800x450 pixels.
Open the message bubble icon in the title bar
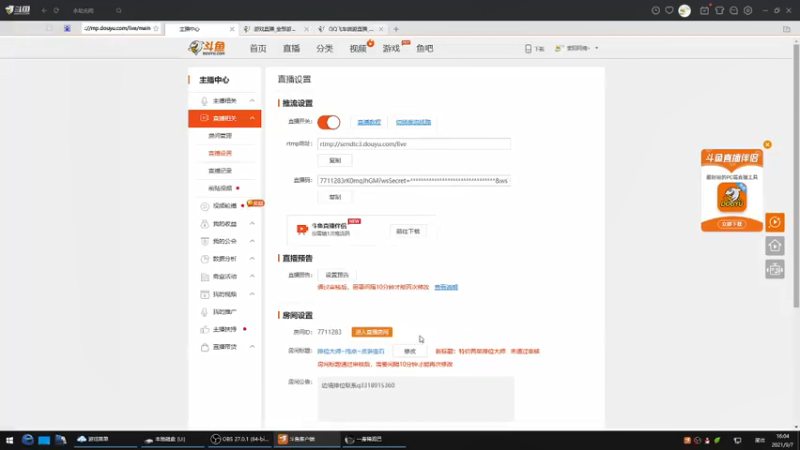click(x=734, y=10)
